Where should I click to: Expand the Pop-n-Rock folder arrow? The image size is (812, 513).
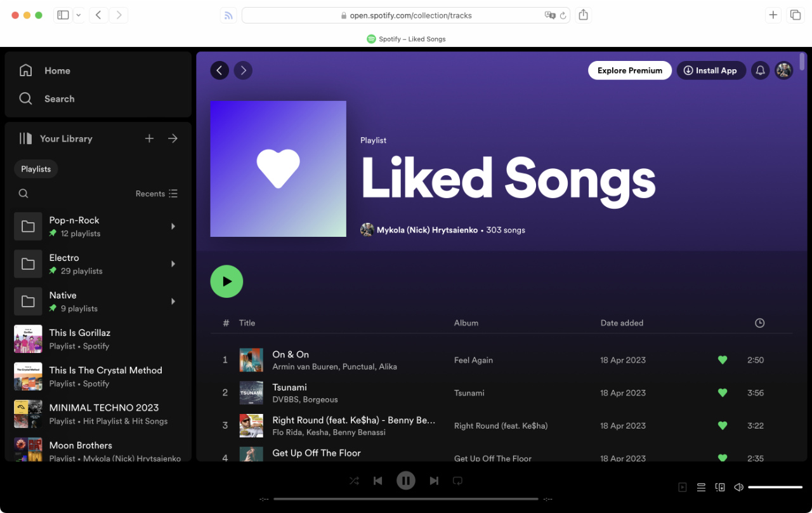pos(173,227)
